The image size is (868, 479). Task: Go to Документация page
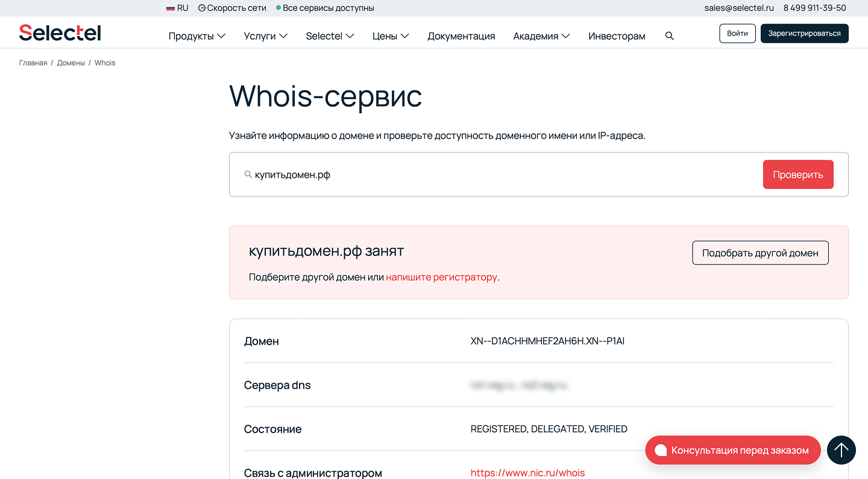point(461,36)
